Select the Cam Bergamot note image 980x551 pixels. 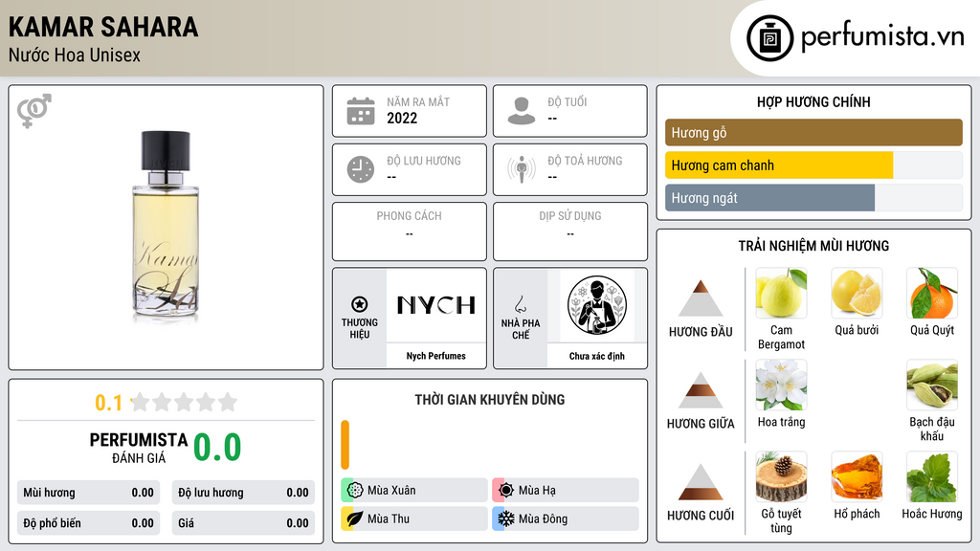pyautogui.click(x=781, y=293)
